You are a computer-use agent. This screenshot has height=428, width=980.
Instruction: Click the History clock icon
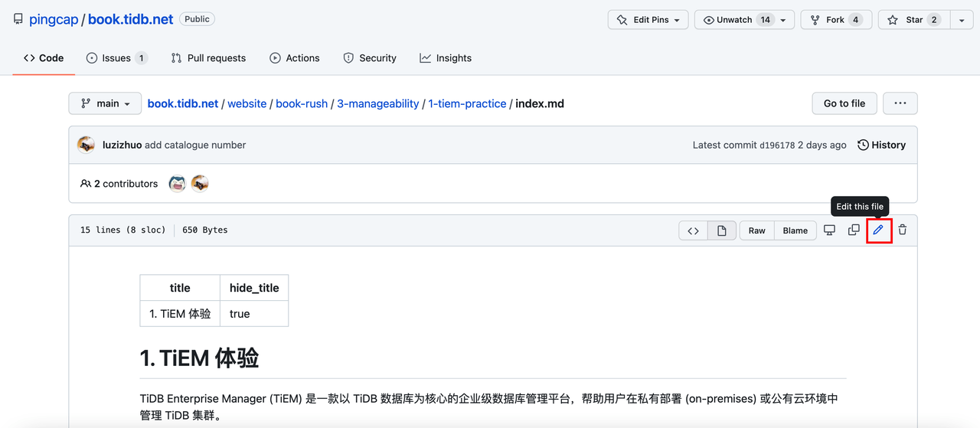click(x=864, y=145)
